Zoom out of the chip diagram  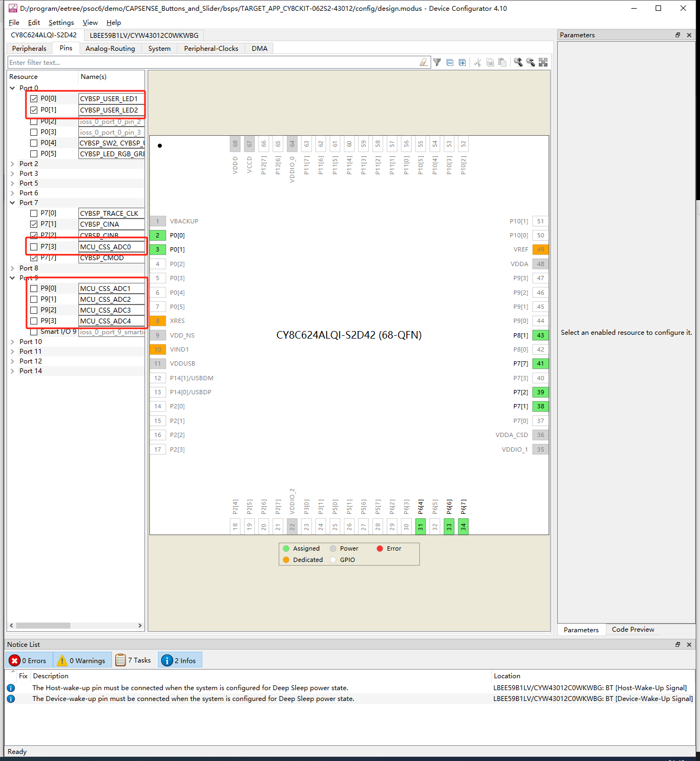pos(531,62)
